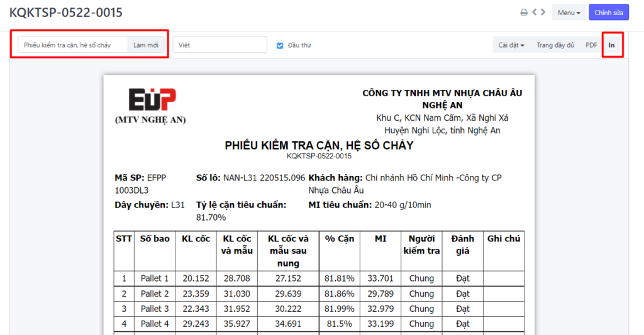Click the Đạt result in Pallet 3 row
This screenshot has height=335, width=644.
tap(463, 309)
